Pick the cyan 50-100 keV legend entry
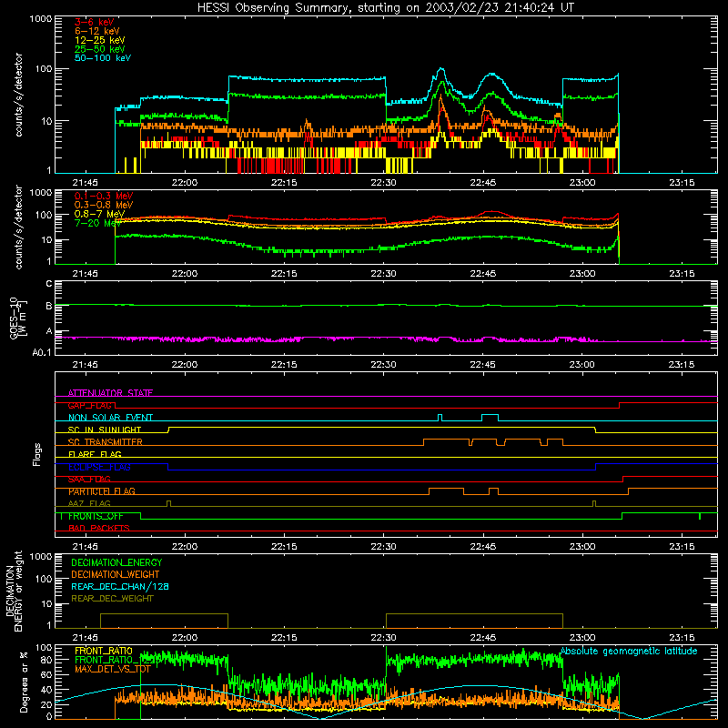This screenshot has width=728, height=728. point(103,58)
